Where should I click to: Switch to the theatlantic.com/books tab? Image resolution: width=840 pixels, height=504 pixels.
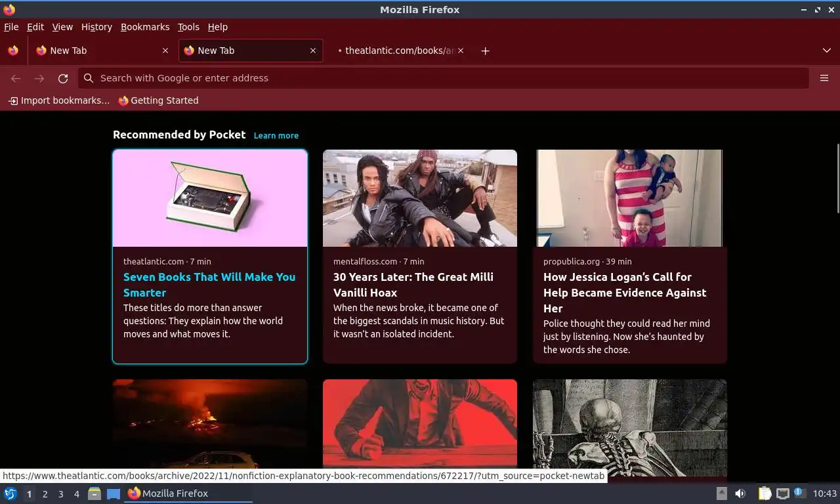tap(400, 51)
